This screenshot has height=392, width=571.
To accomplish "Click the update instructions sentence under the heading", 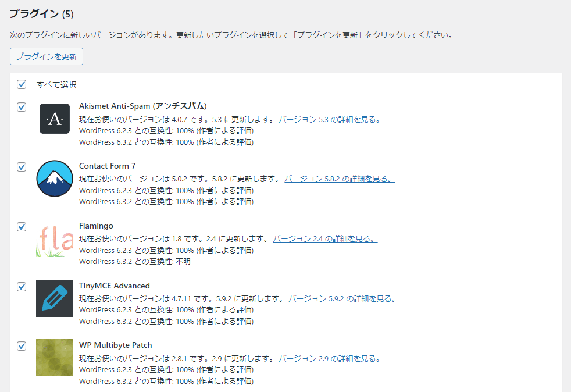I will (231, 35).
